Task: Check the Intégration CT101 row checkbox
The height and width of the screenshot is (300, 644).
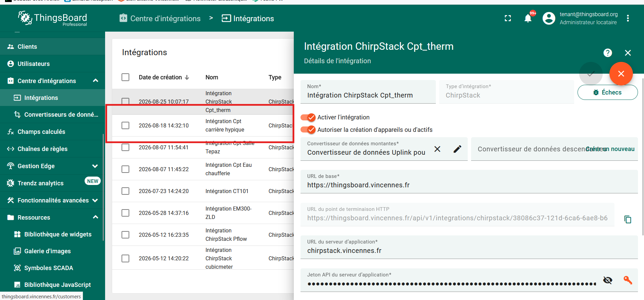Action: coord(125,191)
